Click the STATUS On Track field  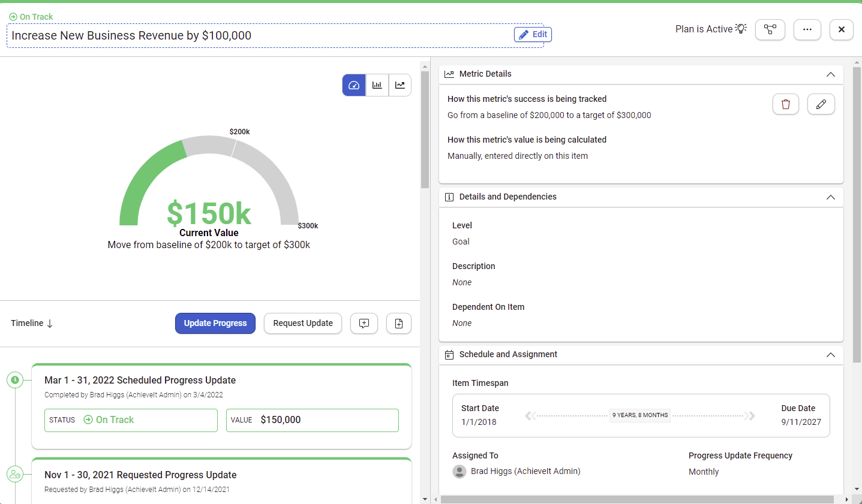(x=131, y=420)
